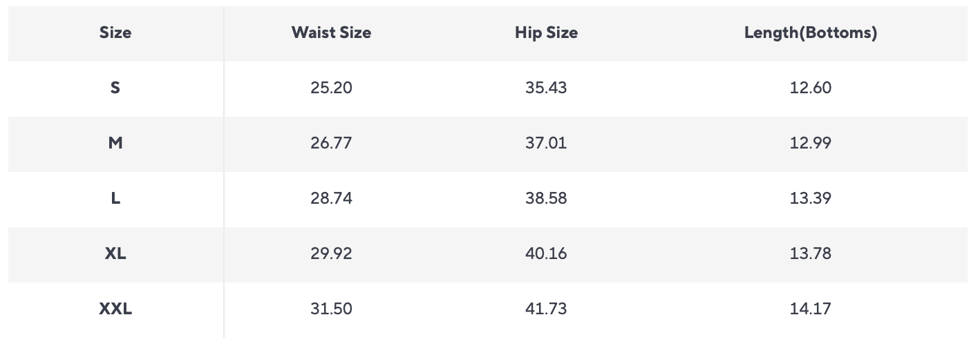
Task: Click length value 12.99
Action: (x=811, y=143)
